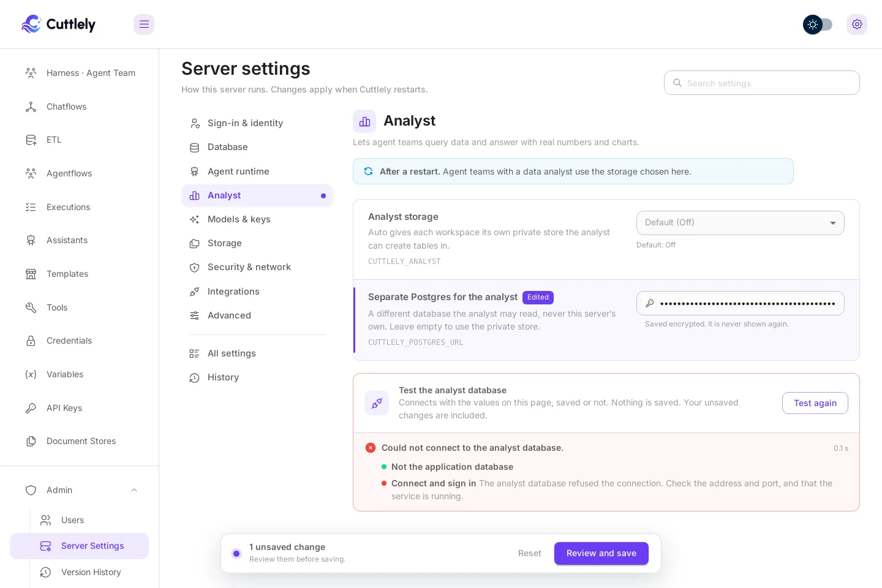View All settings list
Viewport: 882px width, 588px height.
(257, 353)
